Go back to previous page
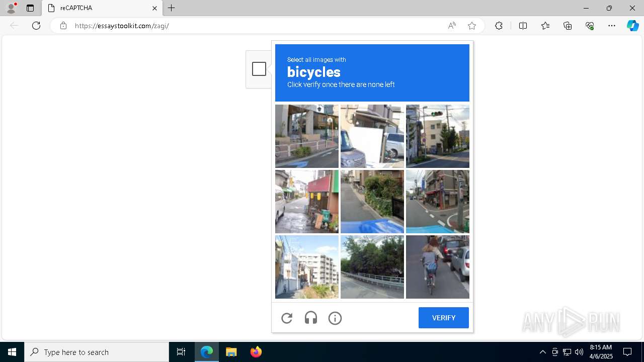Image resolution: width=644 pixels, height=362 pixels. [14, 26]
